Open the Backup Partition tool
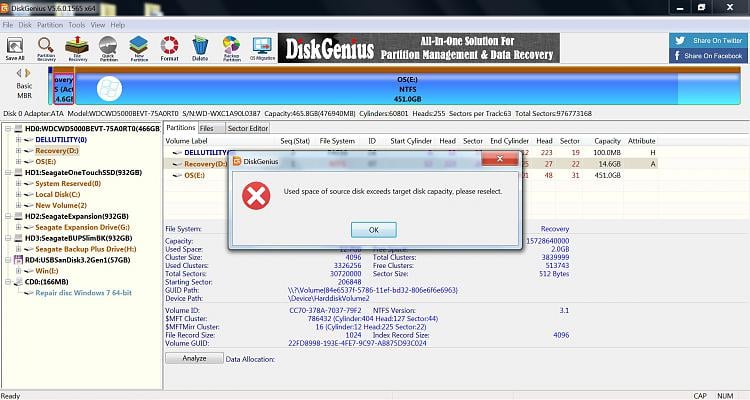Image resolution: width=750 pixels, height=400 pixels. 232,49
